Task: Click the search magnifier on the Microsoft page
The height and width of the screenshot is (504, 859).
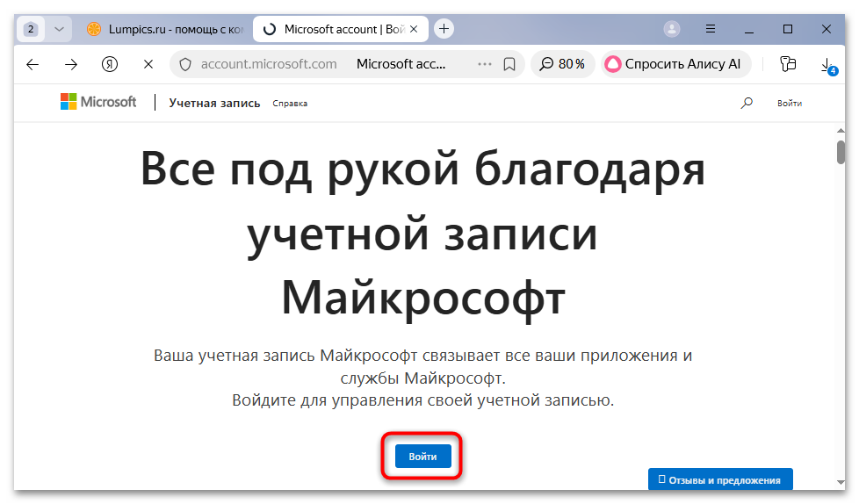Action: (x=747, y=103)
